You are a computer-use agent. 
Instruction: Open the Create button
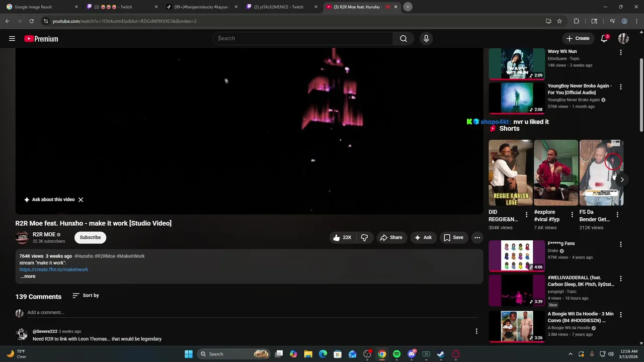click(x=578, y=38)
